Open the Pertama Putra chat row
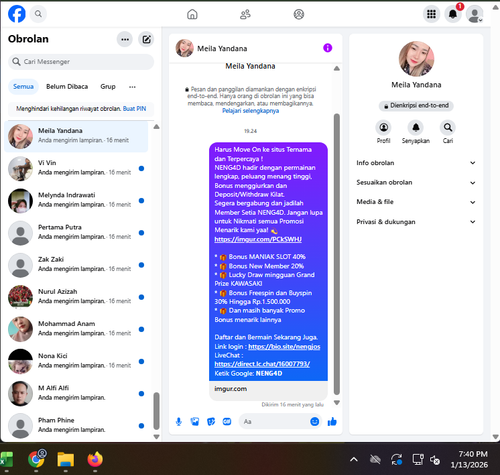 point(76,233)
